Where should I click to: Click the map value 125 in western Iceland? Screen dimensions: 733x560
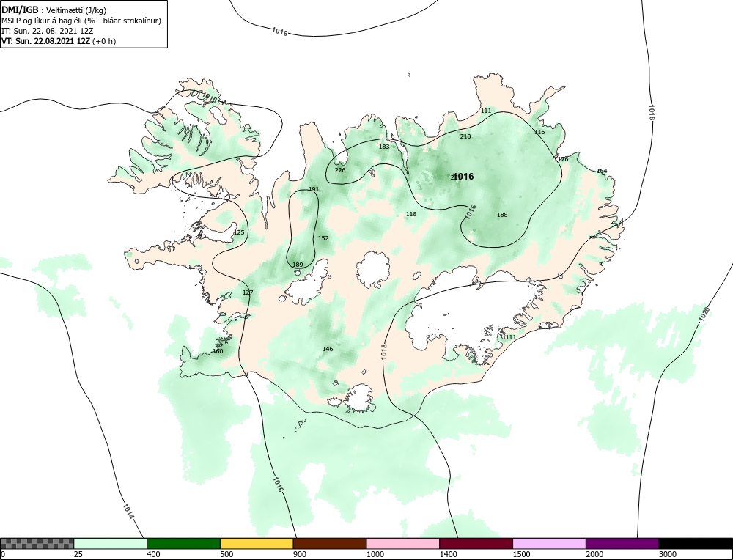coord(239,233)
